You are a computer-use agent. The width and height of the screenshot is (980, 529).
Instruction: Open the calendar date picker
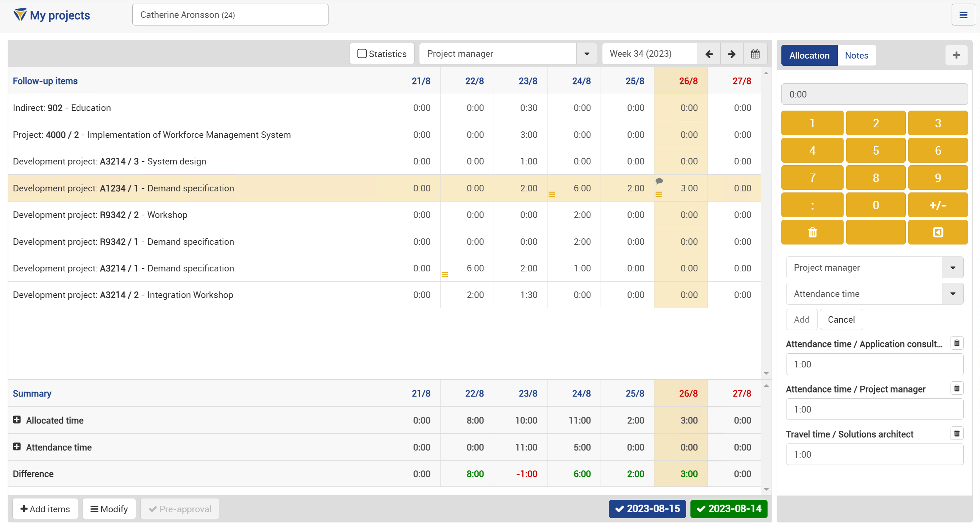[x=755, y=53]
